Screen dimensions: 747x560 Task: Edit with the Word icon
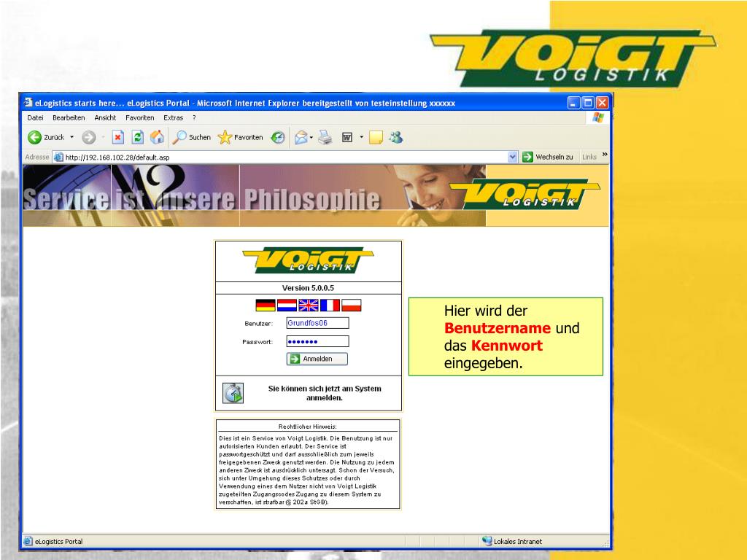pyautogui.click(x=347, y=138)
